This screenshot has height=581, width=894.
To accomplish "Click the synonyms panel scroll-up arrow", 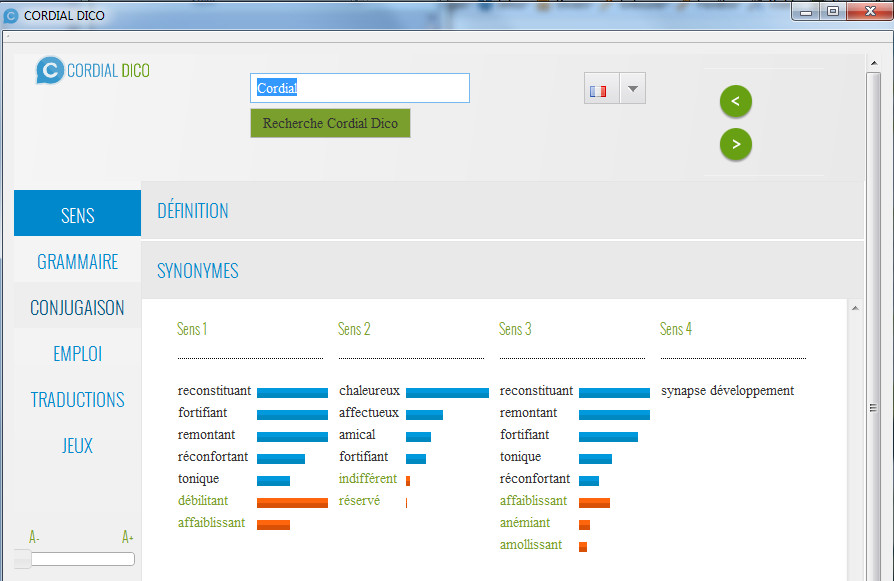I will tap(855, 308).
